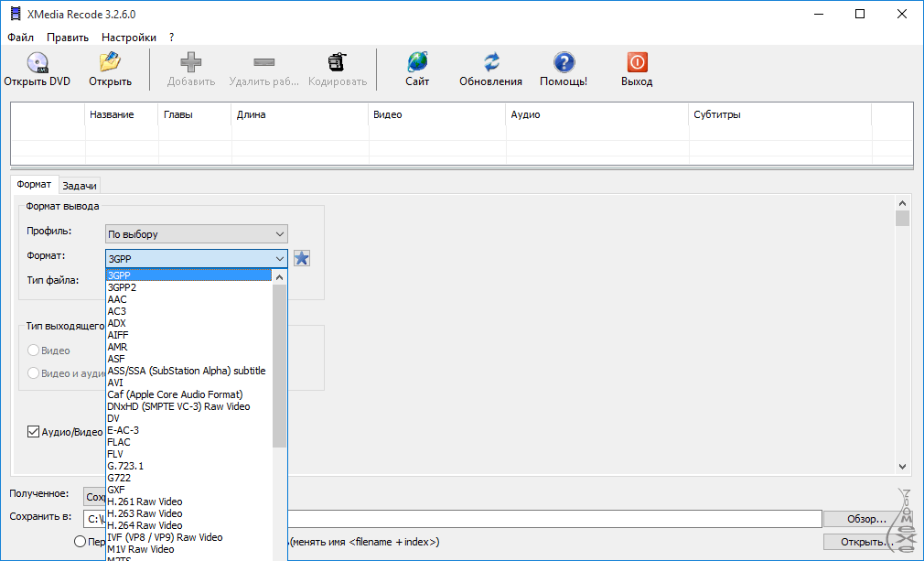Select ASS/SSA (SubStation Alpha) subtitle
The image size is (924, 561).
[188, 371]
